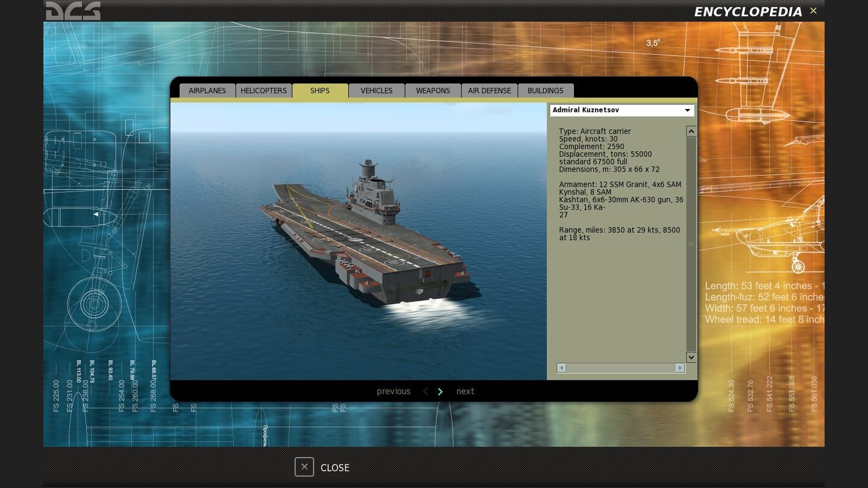Click the 'Range, miles: 3850 at 29 kts' line
The width and height of the screenshot is (868, 488).
coord(620,230)
